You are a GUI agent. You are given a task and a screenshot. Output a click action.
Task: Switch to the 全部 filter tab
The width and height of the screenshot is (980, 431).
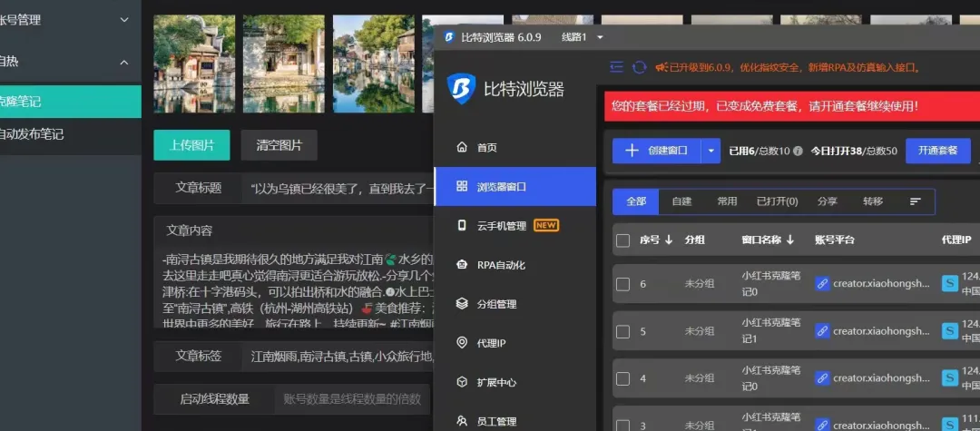click(x=636, y=201)
